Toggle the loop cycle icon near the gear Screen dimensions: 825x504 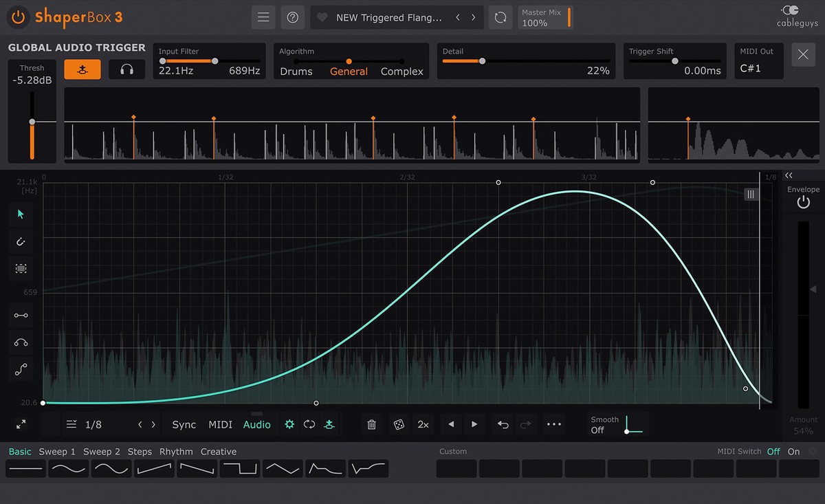coord(309,424)
